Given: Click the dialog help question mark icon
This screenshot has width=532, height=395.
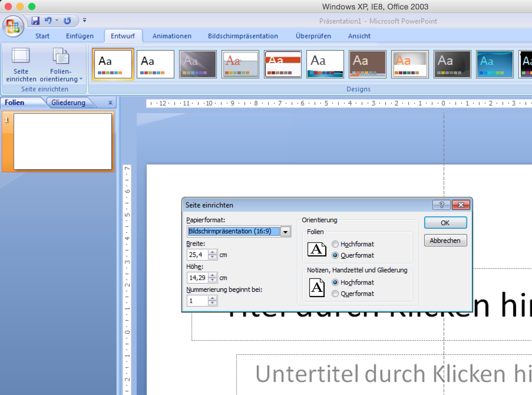Looking at the screenshot, I should [442, 205].
